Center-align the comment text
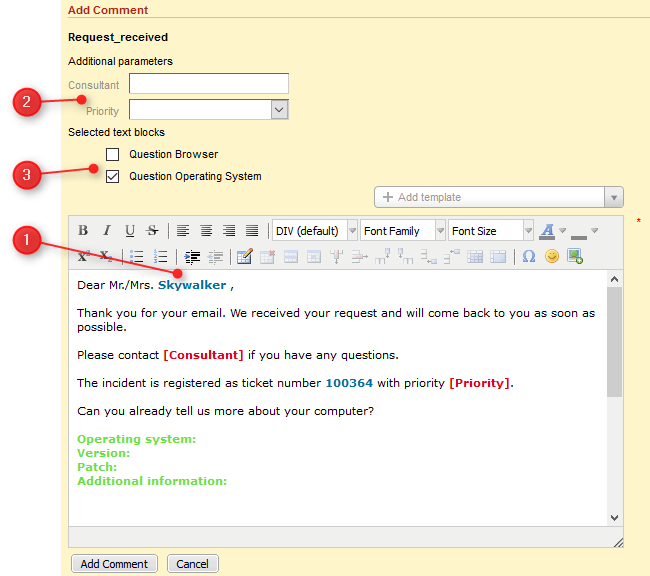Viewport: 650px width, 576px height. point(206,231)
